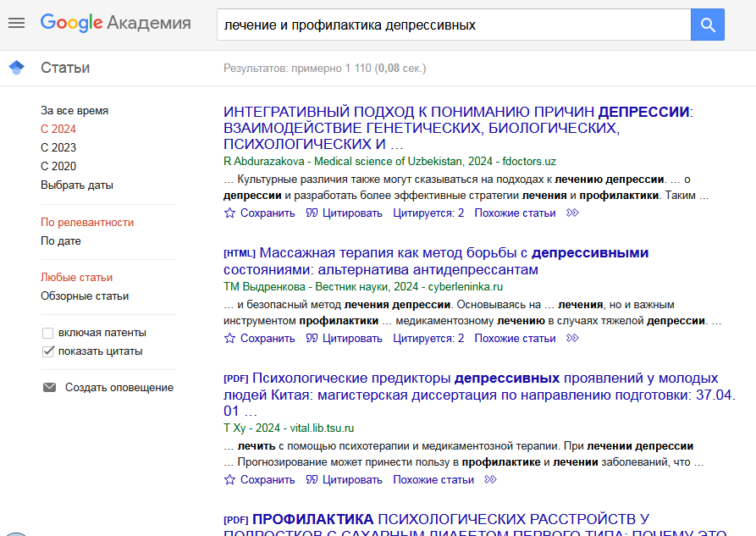
Task: Open the hamburger main menu
Action: (x=16, y=24)
